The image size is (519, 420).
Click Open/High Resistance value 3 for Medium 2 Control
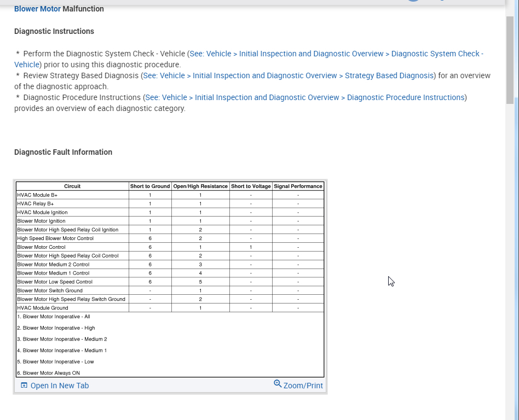200,265
